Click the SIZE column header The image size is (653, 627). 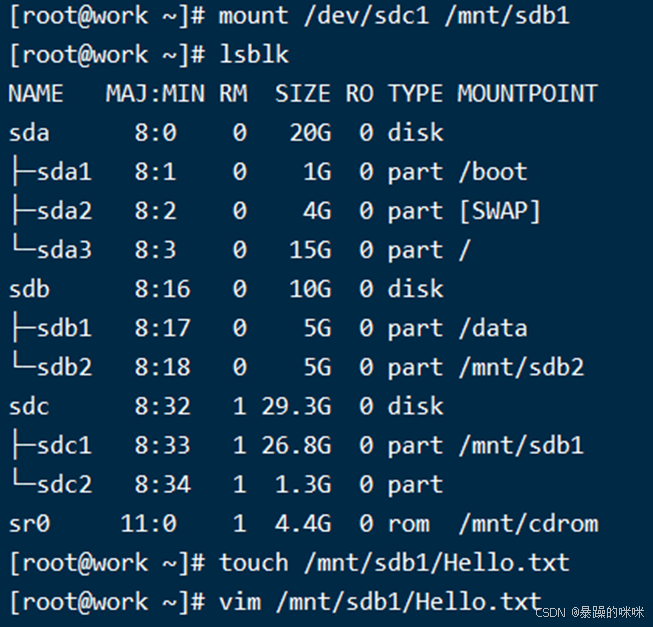click(302, 93)
